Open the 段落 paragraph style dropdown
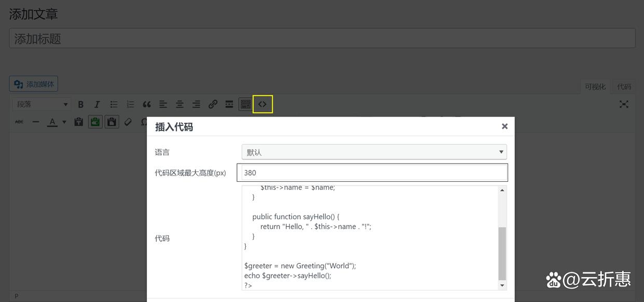Viewport: 644px width, 302px height. pos(40,104)
